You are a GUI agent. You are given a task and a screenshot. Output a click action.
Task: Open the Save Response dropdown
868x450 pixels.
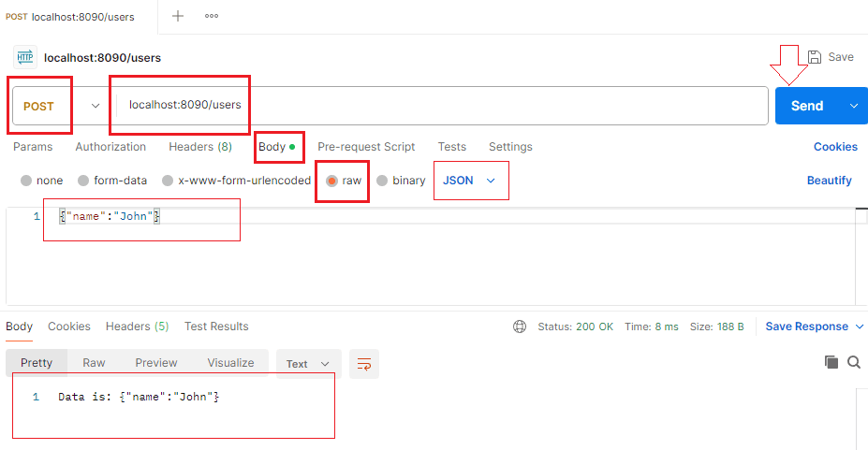(814, 327)
